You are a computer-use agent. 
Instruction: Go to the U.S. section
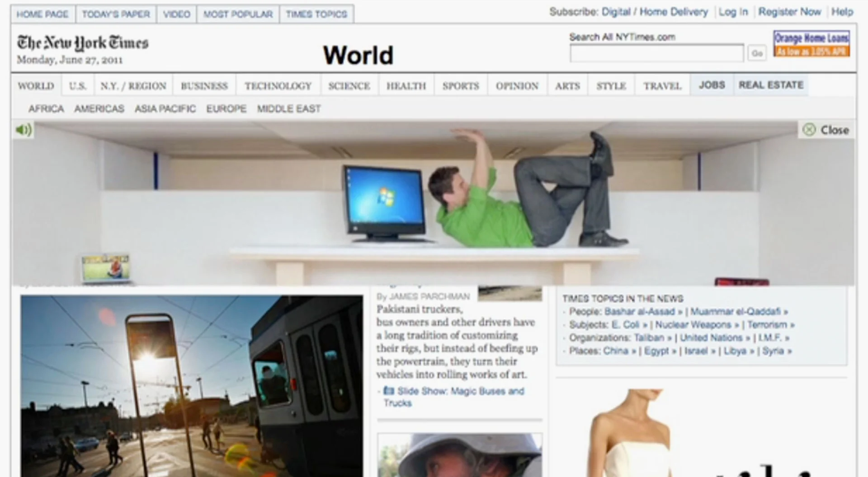point(78,86)
